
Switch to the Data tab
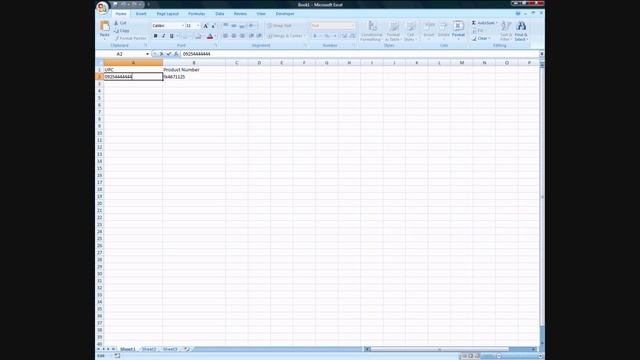(x=220, y=14)
